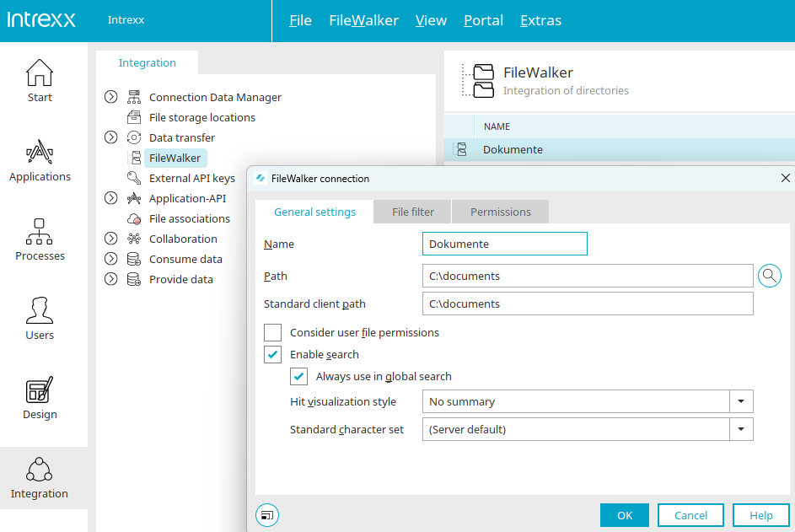Click the File storage locations icon
This screenshot has width=795, height=532.
coord(134,117)
